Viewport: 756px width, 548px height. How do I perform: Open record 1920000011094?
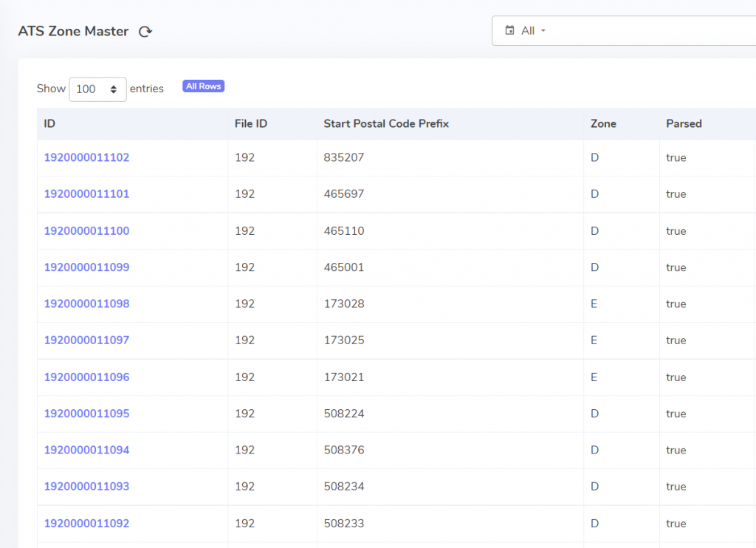pyautogui.click(x=86, y=450)
